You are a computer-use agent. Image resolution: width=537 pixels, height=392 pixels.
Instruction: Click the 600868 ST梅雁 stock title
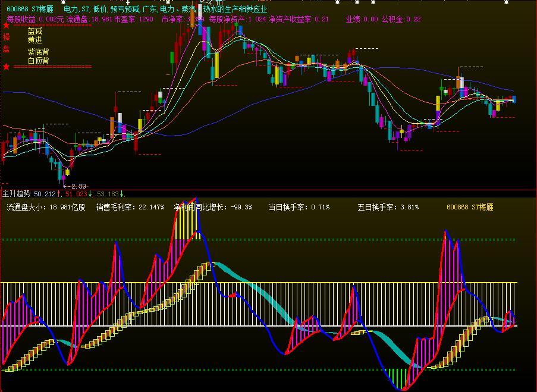[30, 10]
